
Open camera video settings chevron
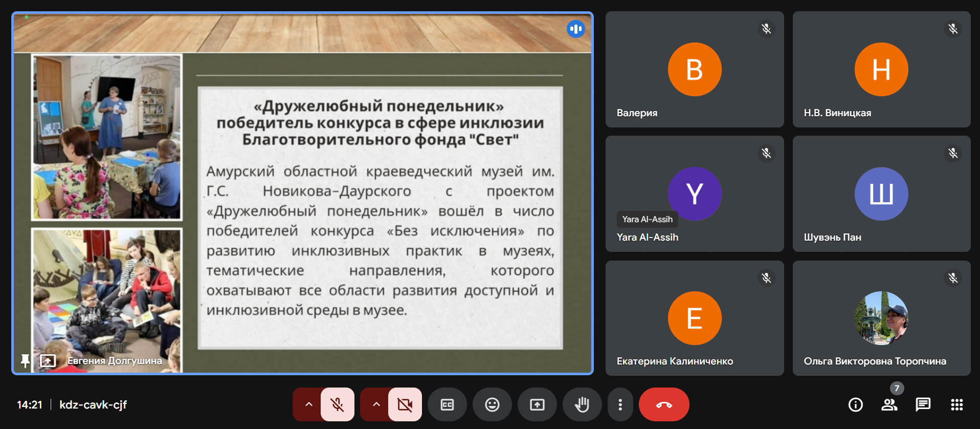click(376, 404)
